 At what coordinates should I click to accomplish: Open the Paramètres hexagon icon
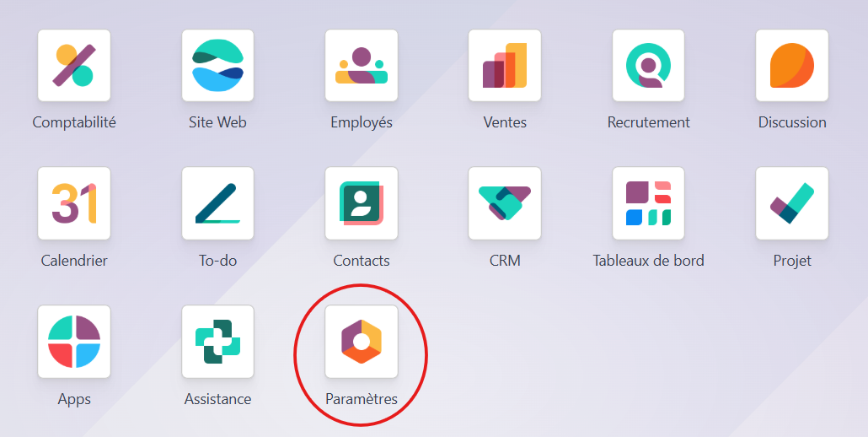[x=362, y=342]
